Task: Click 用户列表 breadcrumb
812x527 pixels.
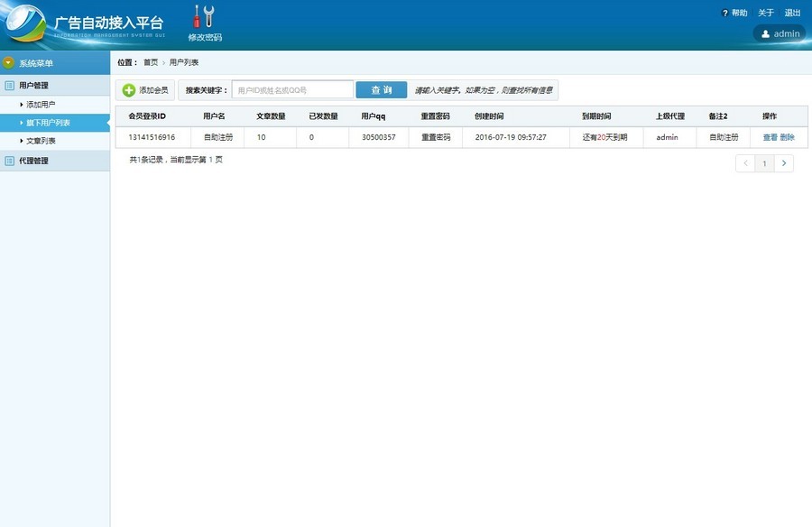Action: 184,62
